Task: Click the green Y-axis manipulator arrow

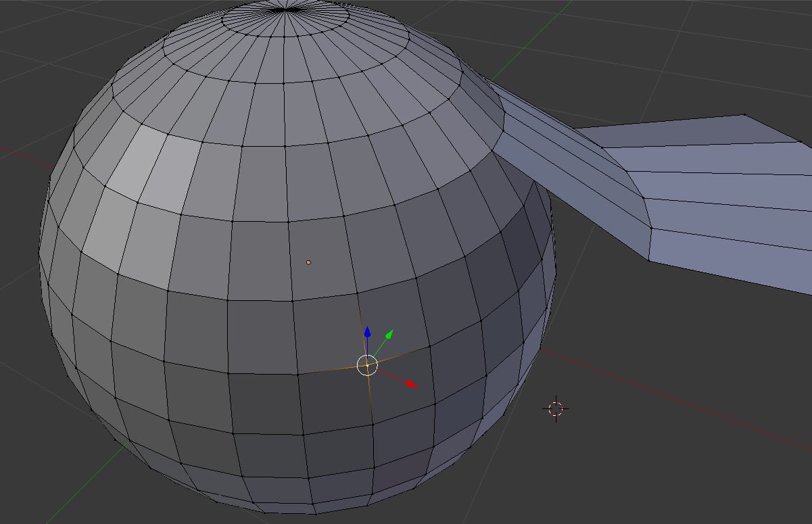Action: pyautogui.click(x=389, y=333)
